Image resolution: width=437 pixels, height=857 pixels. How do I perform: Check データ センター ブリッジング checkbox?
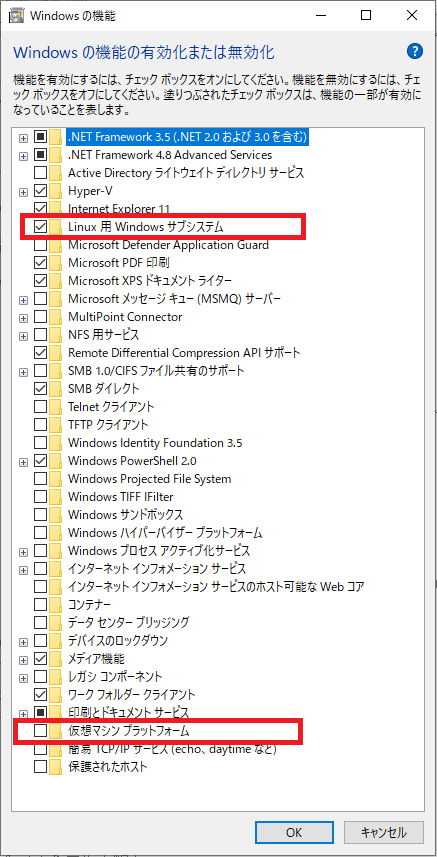[40, 623]
